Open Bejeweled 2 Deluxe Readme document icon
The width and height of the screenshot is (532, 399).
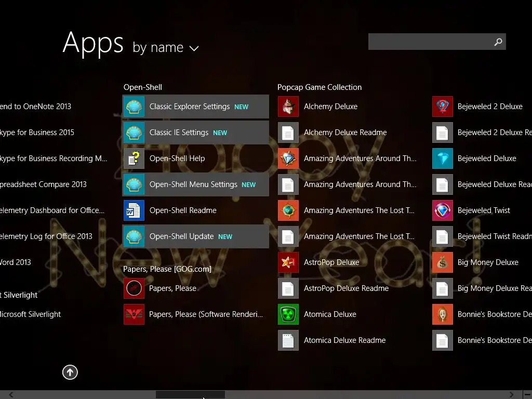tap(443, 132)
